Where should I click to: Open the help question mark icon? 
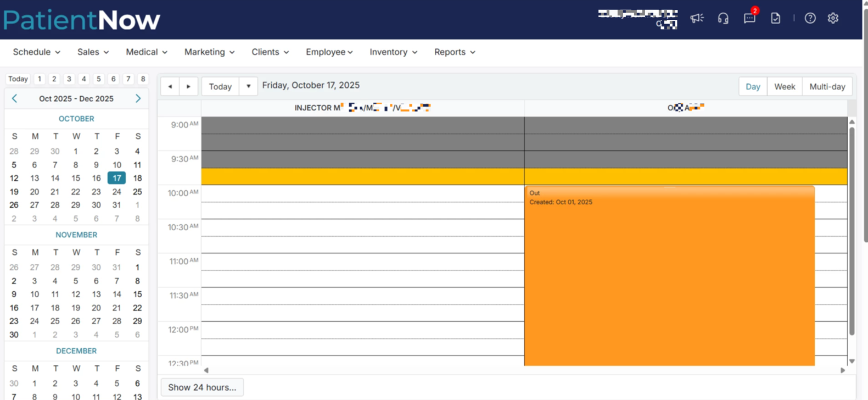[x=810, y=18]
